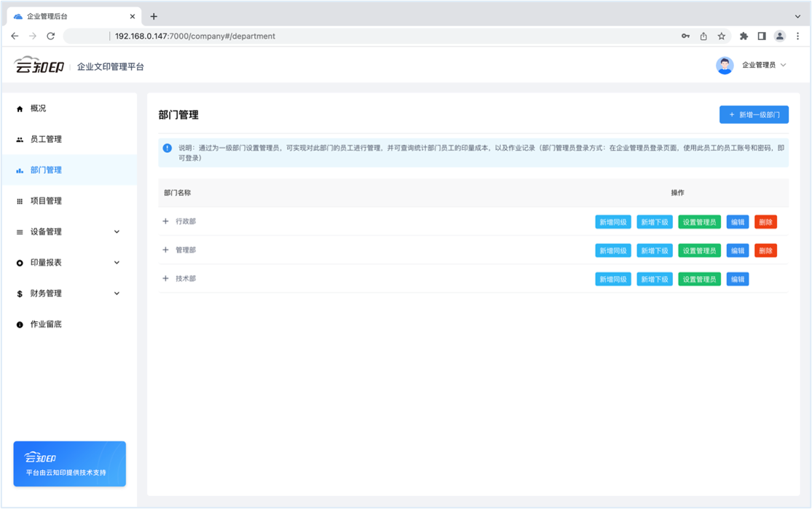Open the Chrome three-dot menu
Viewport: 812px width, 509px height.
pos(797,36)
